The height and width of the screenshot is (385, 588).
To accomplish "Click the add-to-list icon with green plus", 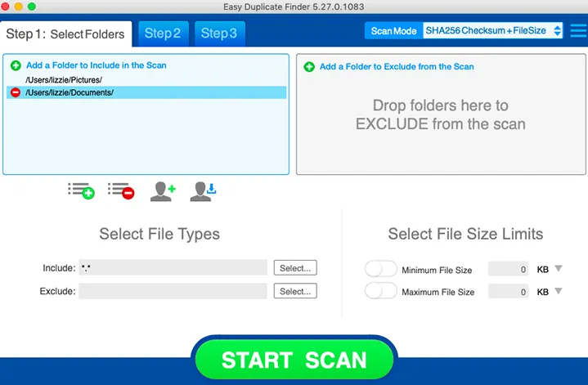I will click(81, 190).
